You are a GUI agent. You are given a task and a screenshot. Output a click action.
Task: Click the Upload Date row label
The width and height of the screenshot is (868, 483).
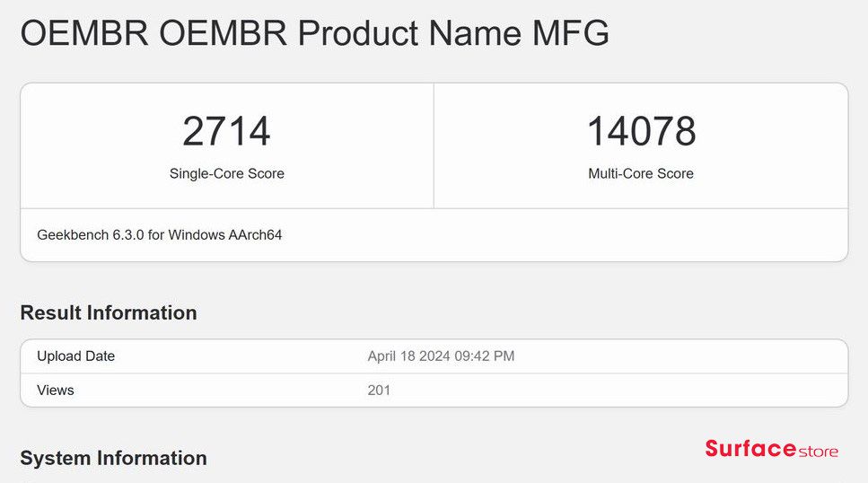[x=75, y=356]
